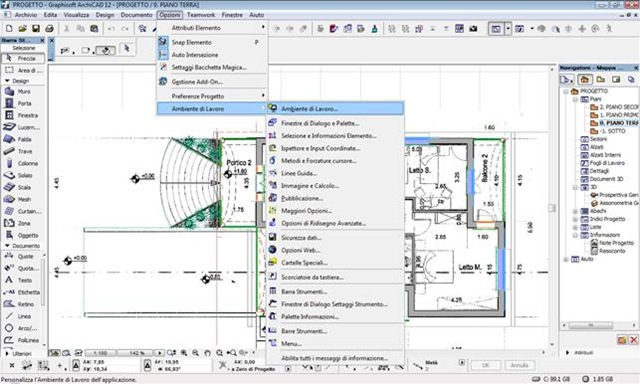This screenshot has width=640, height=384.
Task: Click the Save toolbar icon
Action: (x=36, y=29)
